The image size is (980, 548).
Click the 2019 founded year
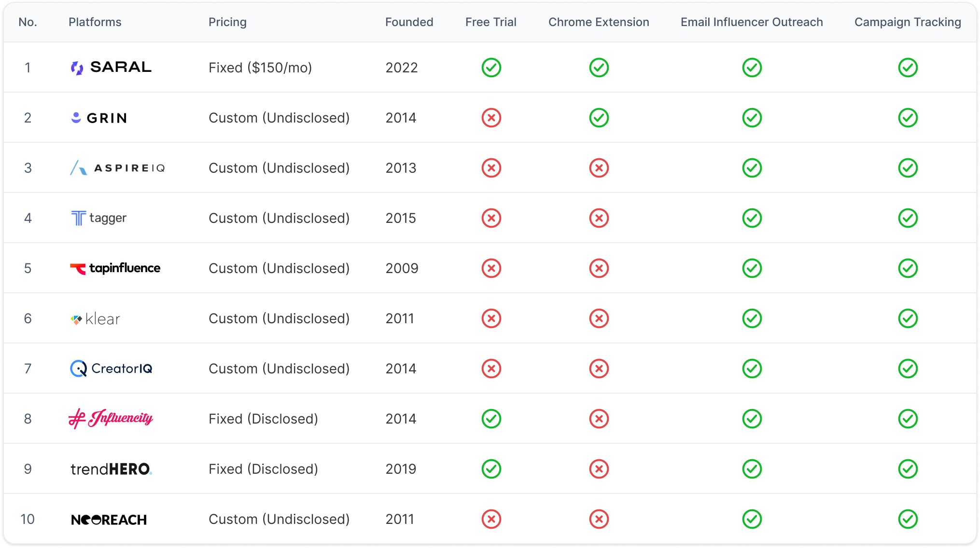(401, 469)
